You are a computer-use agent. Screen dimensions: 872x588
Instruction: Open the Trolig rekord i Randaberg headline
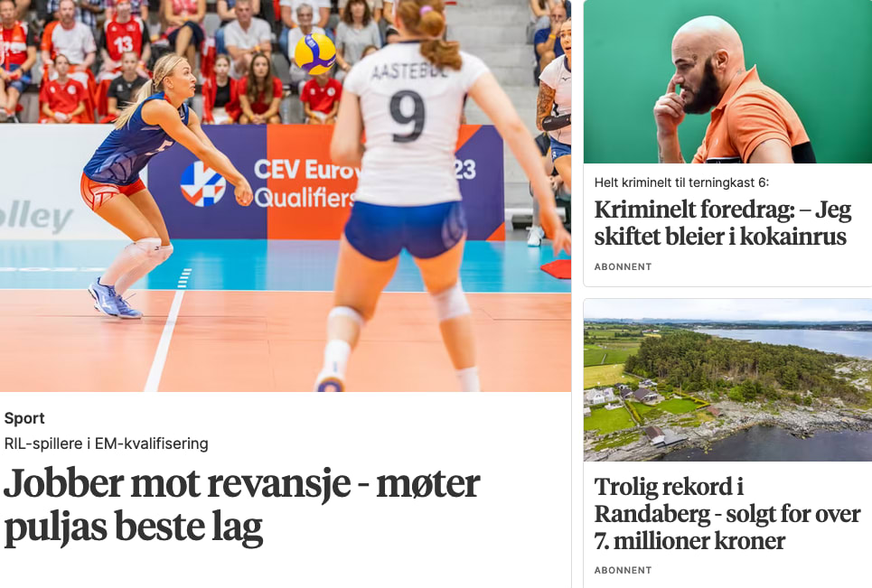727,514
